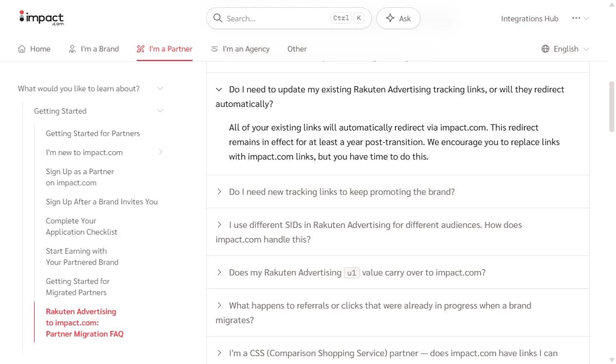Click the page vertical scrollbar thumb
This screenshot has width=616, height=364.
612,107
